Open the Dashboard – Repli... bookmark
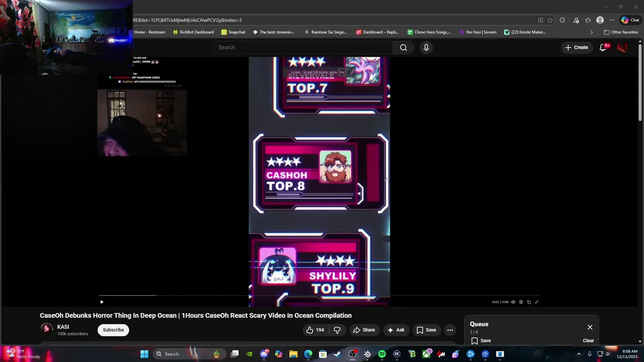 coord(377,32)
